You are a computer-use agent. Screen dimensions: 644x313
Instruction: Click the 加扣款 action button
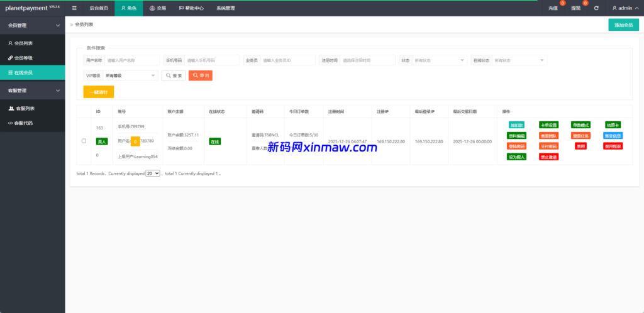[516, 124]
